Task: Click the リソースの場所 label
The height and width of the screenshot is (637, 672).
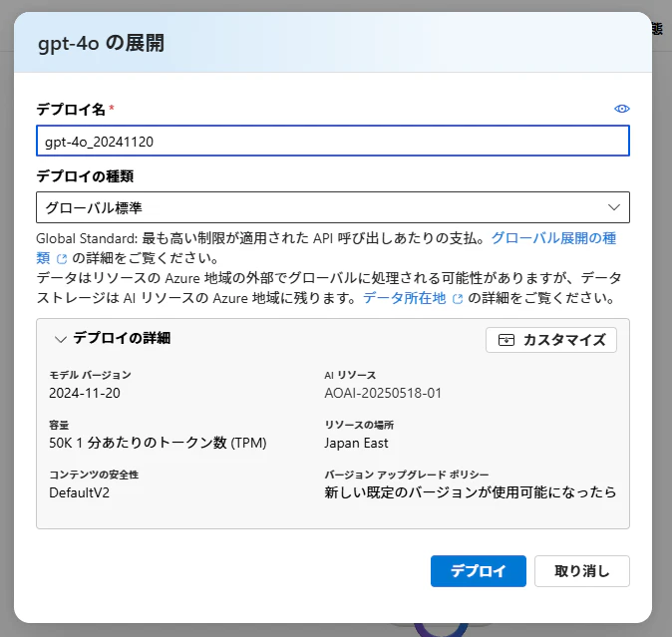Action: [x=359, y=425]
